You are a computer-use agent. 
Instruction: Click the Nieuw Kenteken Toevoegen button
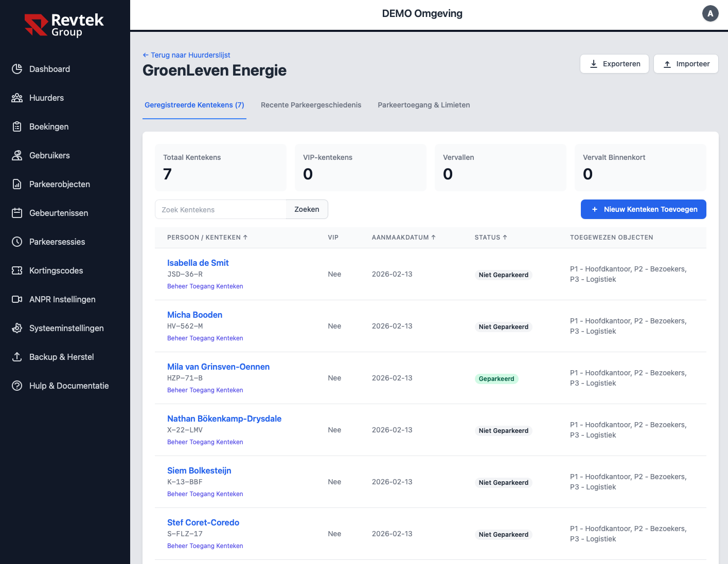click(643, 209)
